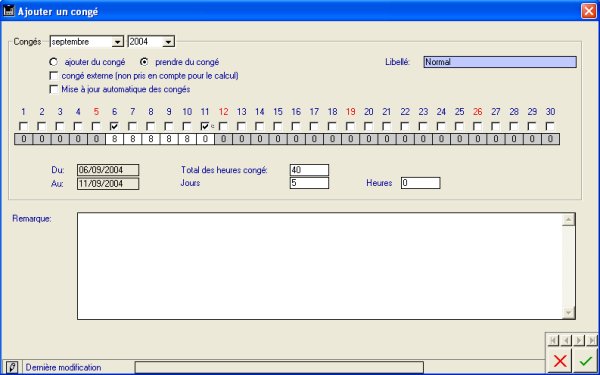Check the day 28 checkbox

tap(514, 126)
